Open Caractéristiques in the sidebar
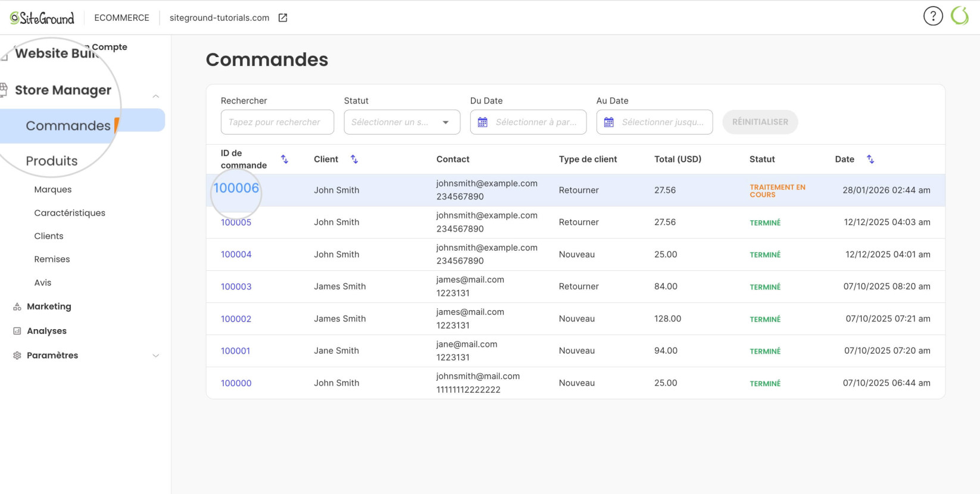 pos(70,212)
